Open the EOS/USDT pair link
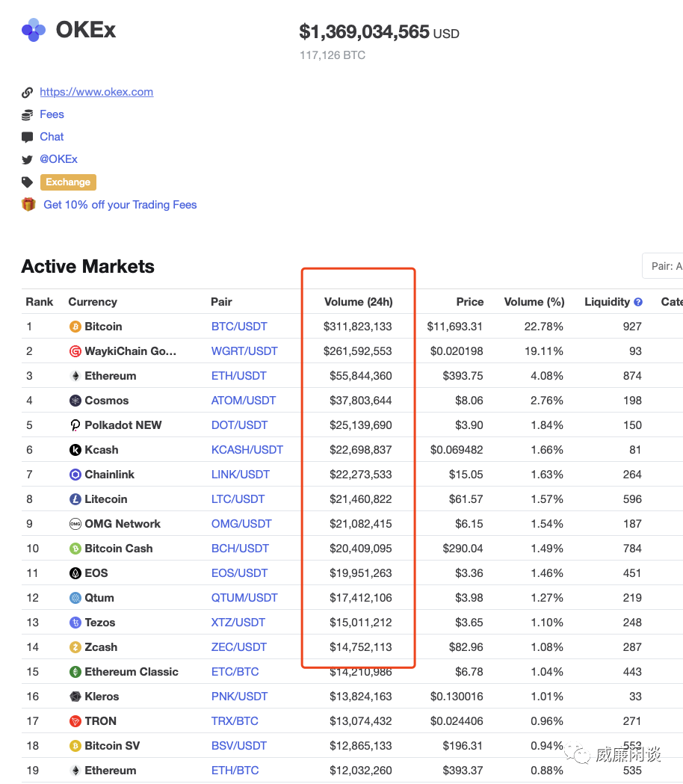The width and height of the screenshot is (683, 784). click(x=240, y=573)
